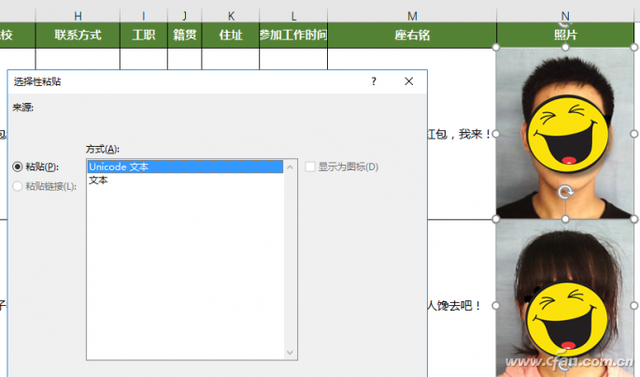Click the help question mark in dialog
640x377 pixels.
(373, 81)
